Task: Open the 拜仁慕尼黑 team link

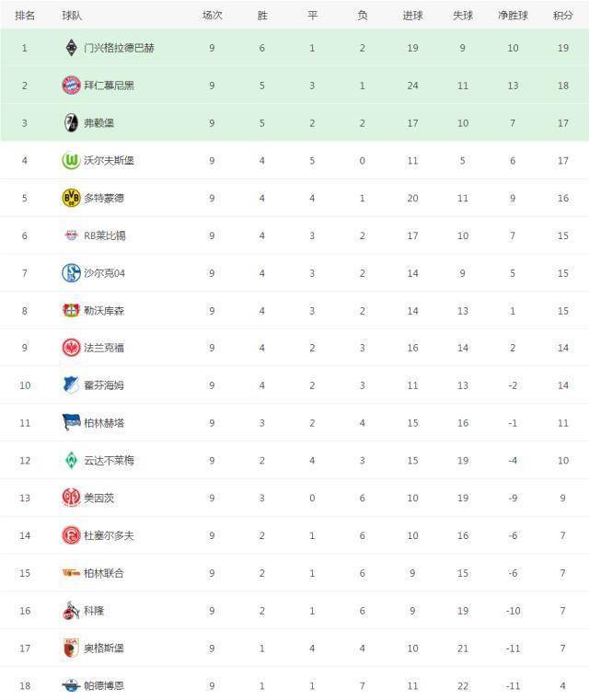Action: (109, 85)
